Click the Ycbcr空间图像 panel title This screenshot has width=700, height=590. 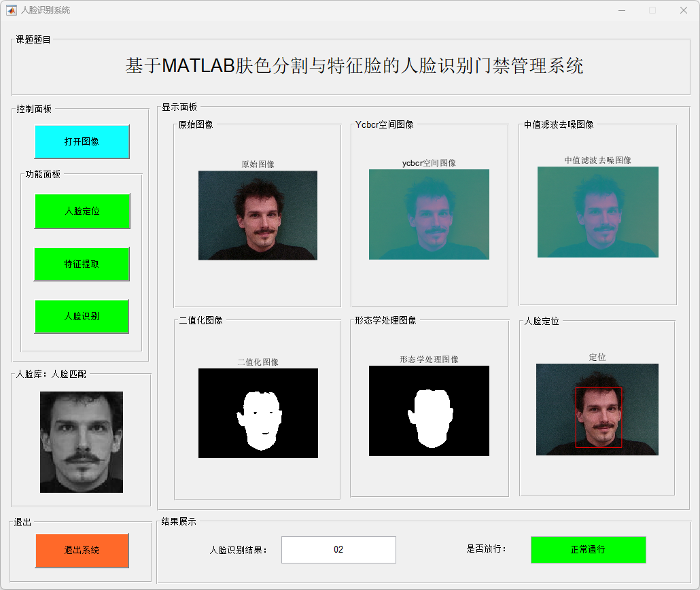385,124
